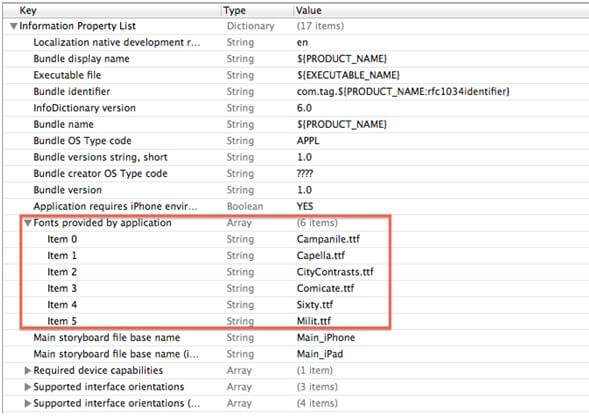
Task: Click the Type column header
Action: pyautogui.click(x=234, y=11)
